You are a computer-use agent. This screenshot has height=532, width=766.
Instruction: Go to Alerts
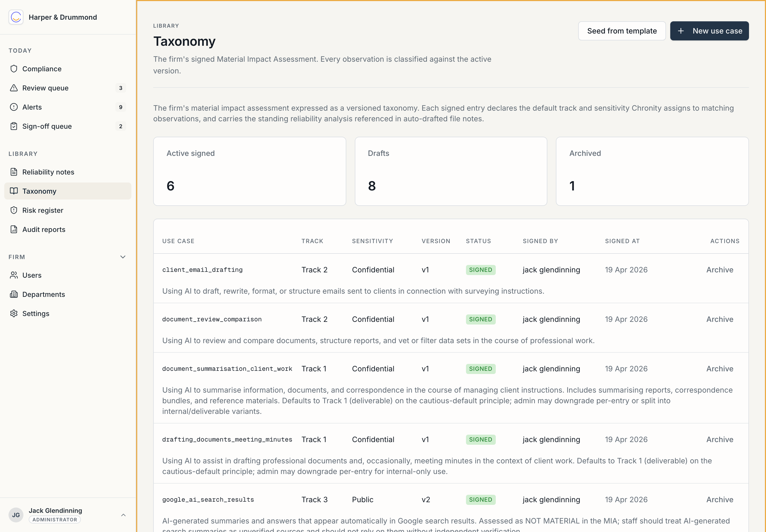coord(68,107)
